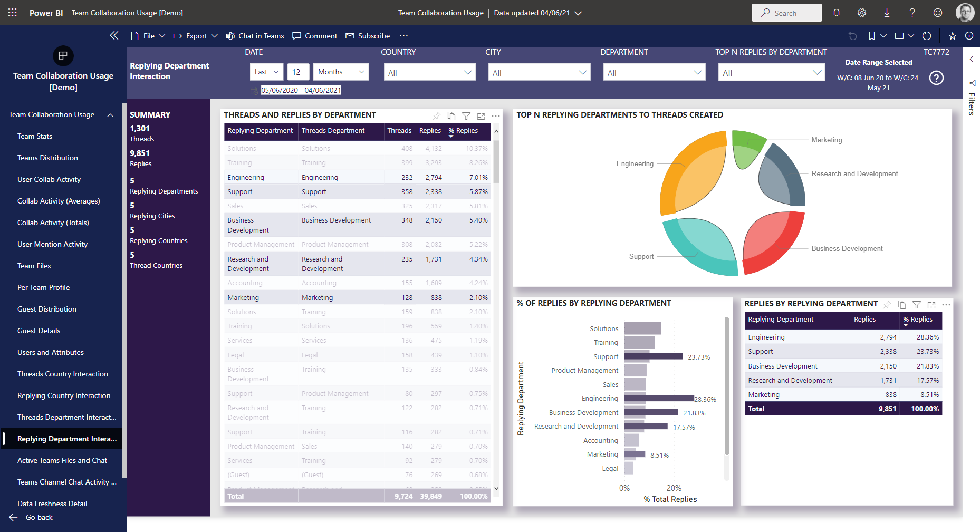This screenshot has height=532, width=980.
Task: Open settings gear in header
Action: (862, 13)
